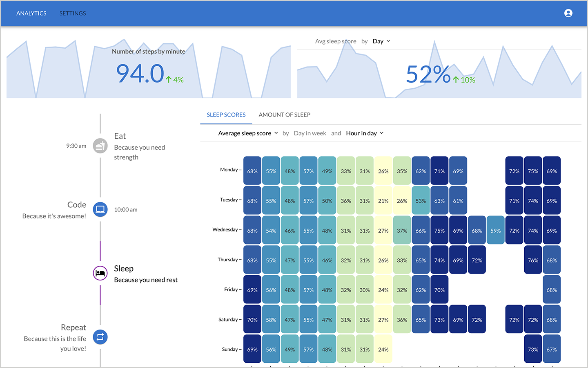Select the Code laptop icon

pyautogui.click(x=100, y=209)
